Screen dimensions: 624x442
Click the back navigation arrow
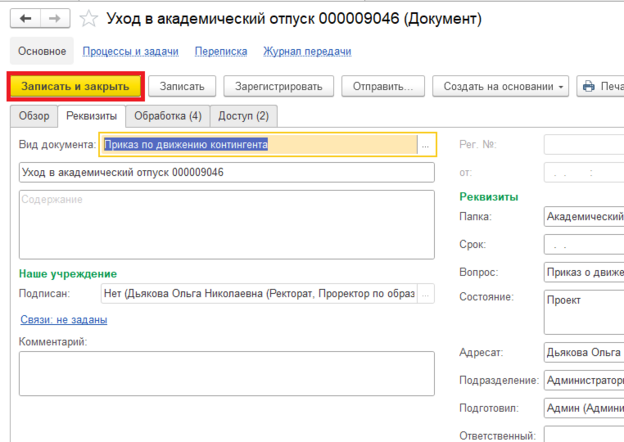[25, 19]
